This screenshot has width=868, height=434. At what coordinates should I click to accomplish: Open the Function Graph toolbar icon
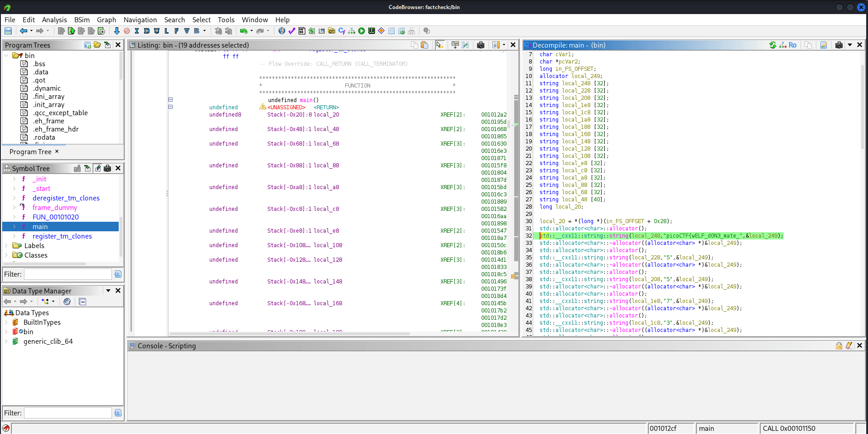point(352,31)
